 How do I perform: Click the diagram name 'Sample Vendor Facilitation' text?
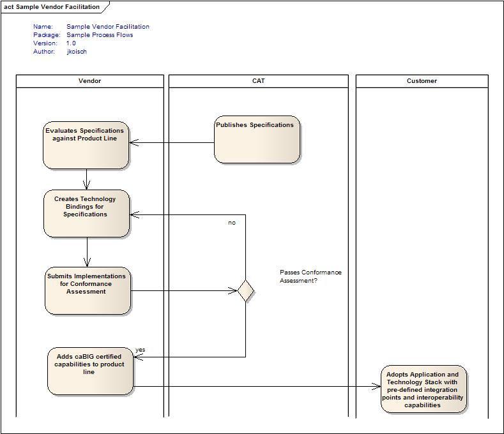pyautogui.click(x=108, y=27)
